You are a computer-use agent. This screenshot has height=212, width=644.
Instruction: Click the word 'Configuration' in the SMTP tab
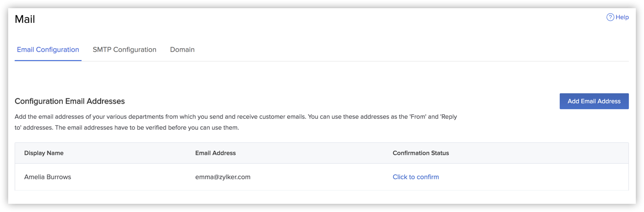point(134,50)
